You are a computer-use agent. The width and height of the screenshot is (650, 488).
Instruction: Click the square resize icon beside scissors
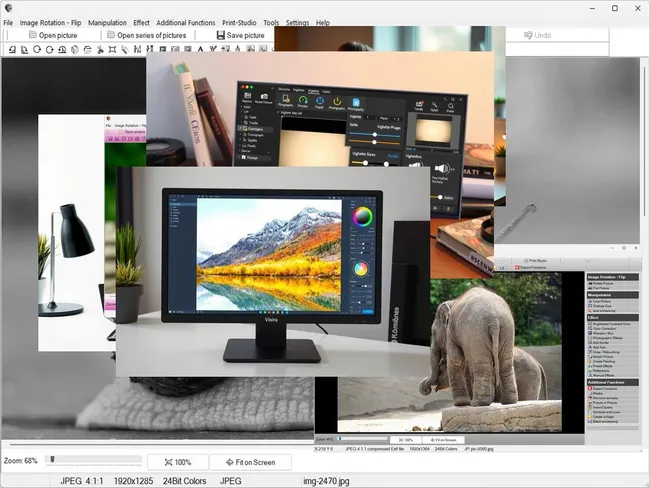(112, 50)
